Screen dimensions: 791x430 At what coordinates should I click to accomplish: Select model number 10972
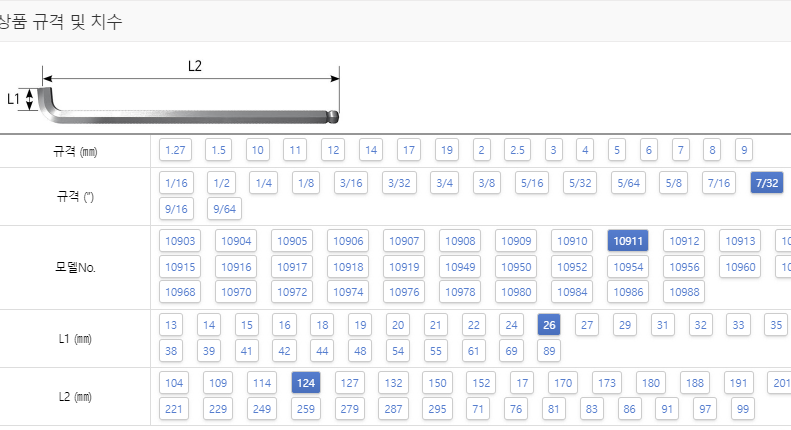click(x=292, y=292)
